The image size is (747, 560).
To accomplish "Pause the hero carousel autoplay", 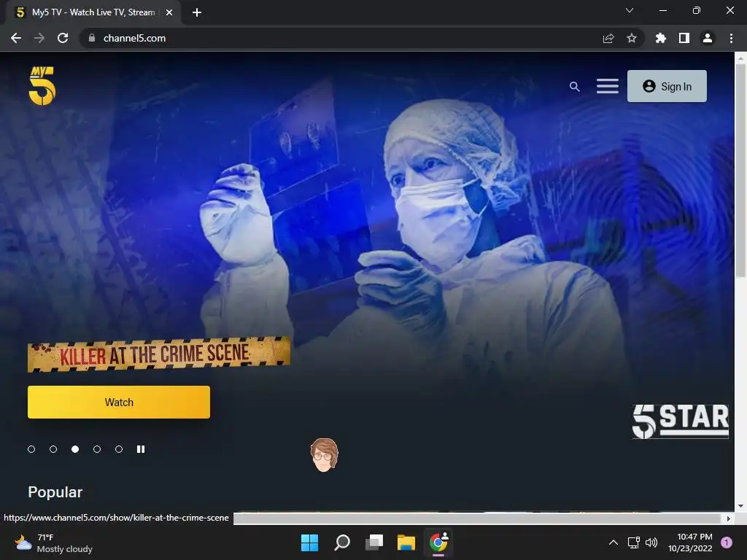I will point(141,449).
